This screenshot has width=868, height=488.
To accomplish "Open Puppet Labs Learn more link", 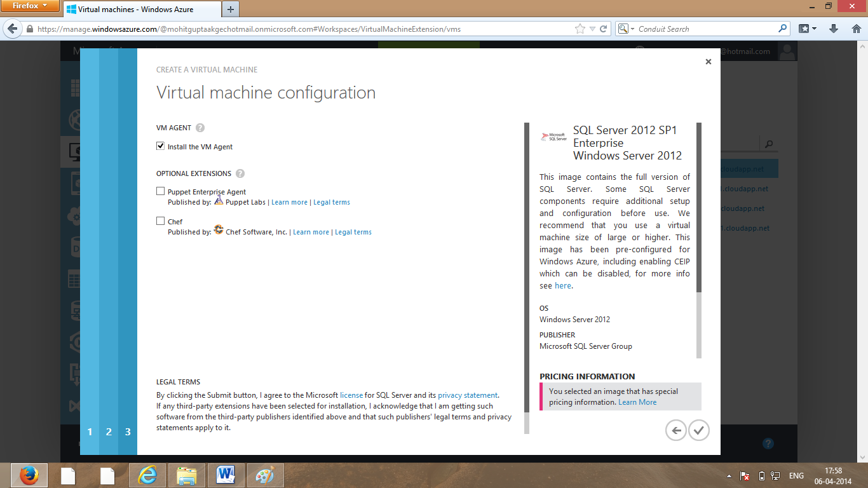I will tap(289, 202).
